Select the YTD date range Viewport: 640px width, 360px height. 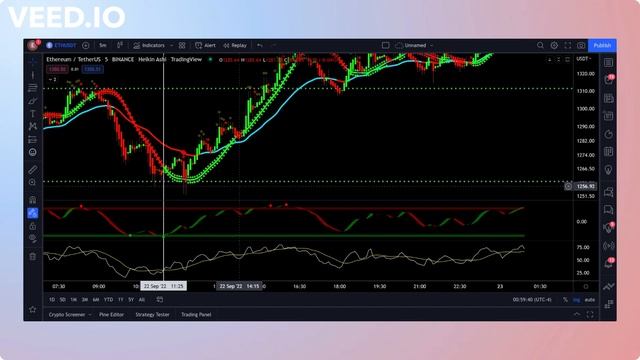click(x=108, y=300)
